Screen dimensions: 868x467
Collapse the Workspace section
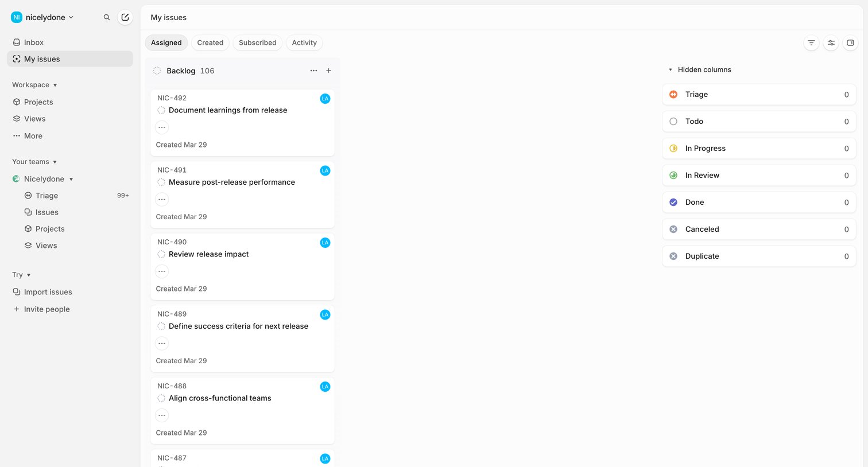[34, 85]
